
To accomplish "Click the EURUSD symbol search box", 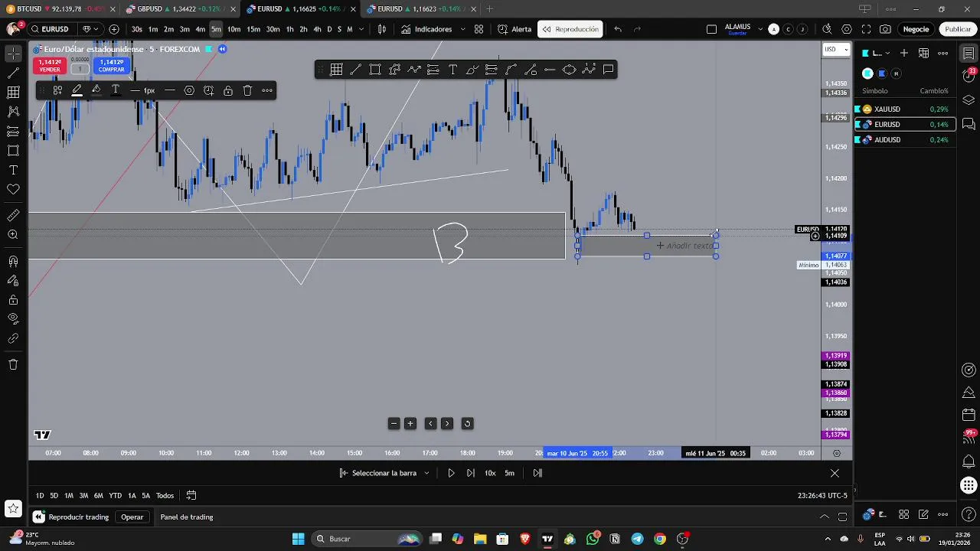I will point(52,29).
